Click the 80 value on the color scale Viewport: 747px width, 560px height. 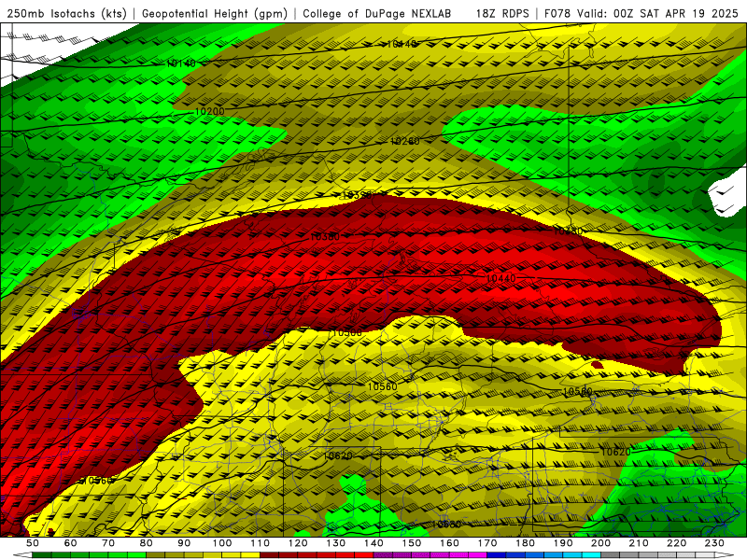(x=147, y=543)
